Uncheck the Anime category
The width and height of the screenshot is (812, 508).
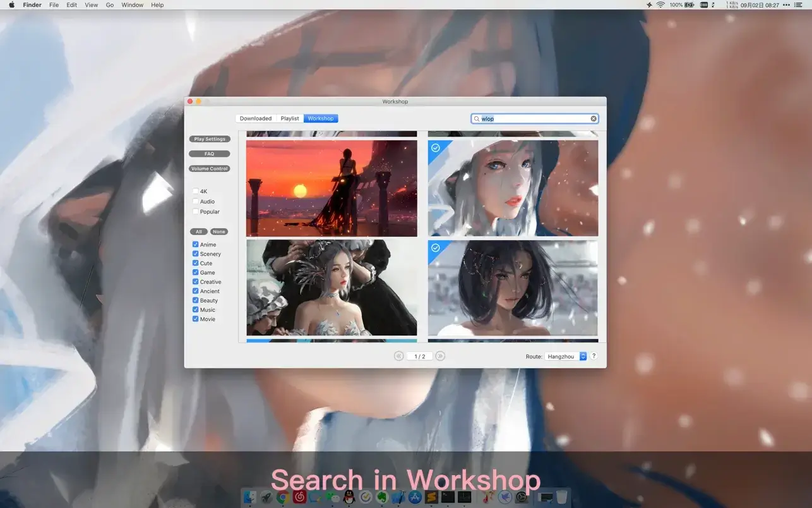195,245
